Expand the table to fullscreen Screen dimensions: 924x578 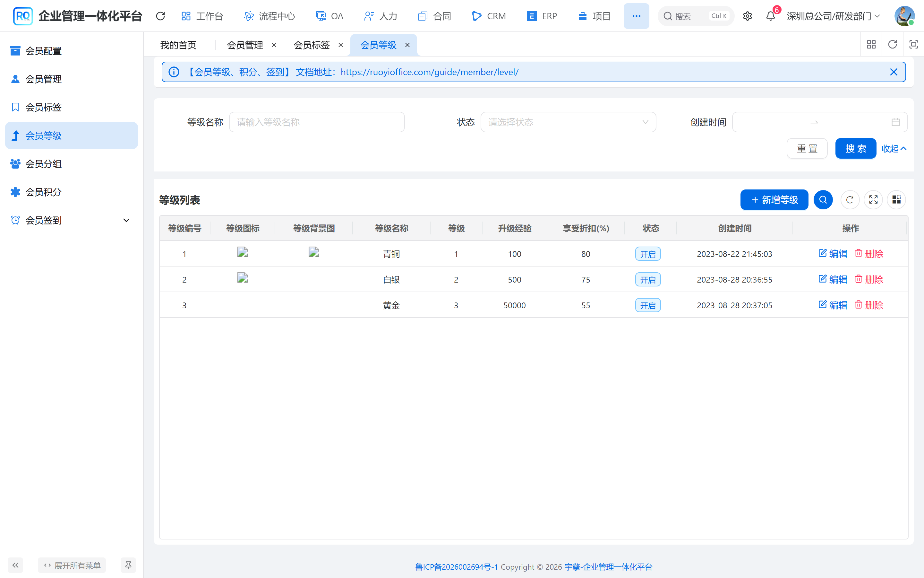(x=873, y=199)
